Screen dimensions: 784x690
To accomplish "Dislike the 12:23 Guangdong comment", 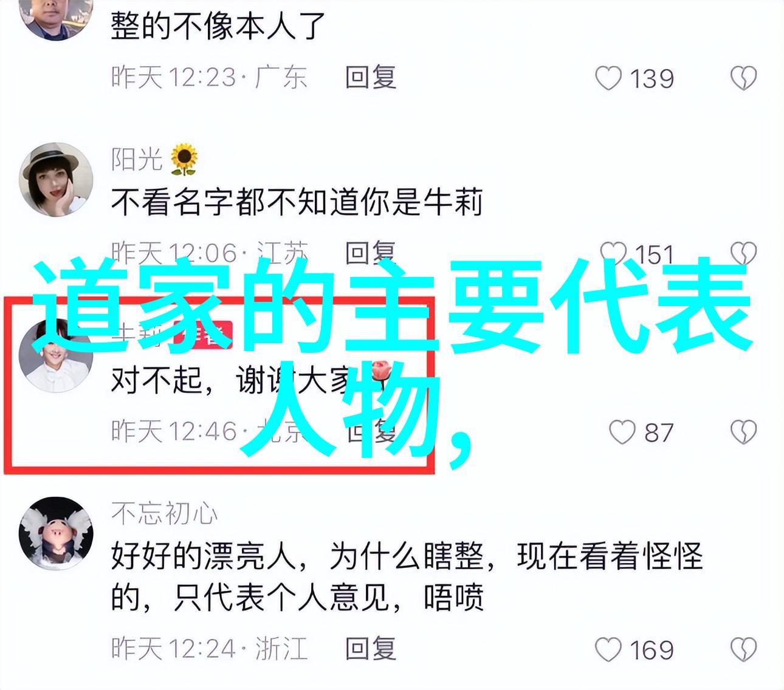I will [743, 78].
